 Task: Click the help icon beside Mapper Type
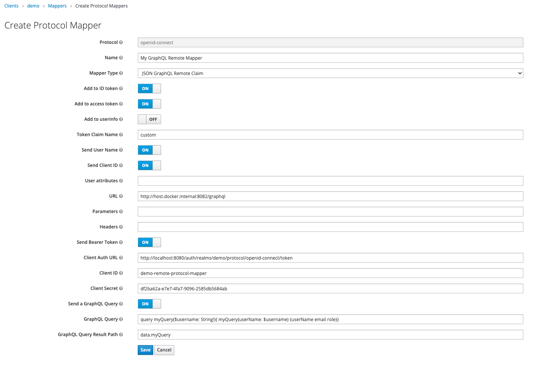[x=121, y=73]
